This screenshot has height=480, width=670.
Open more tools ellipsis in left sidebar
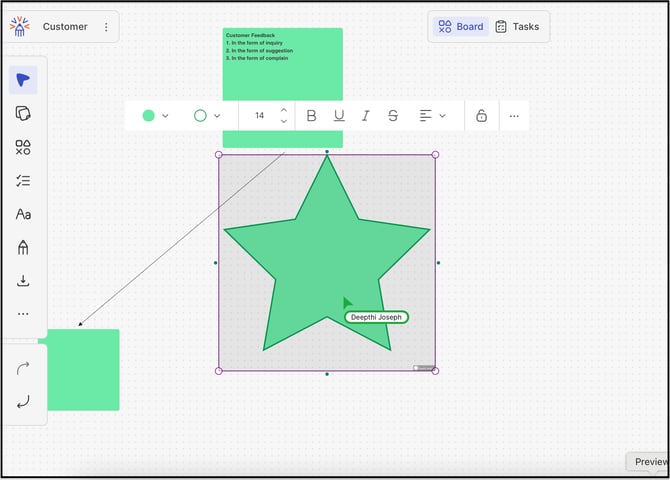[x=23, y=314]
